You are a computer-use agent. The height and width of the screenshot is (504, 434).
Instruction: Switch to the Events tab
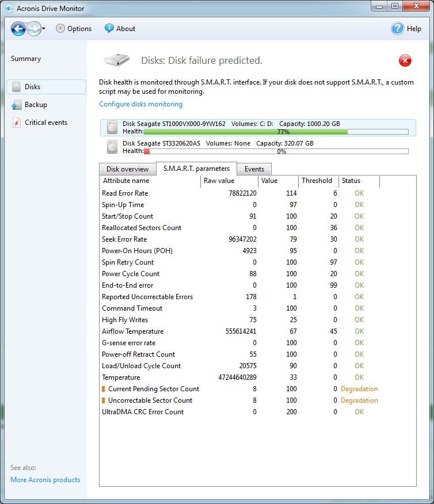254,169
